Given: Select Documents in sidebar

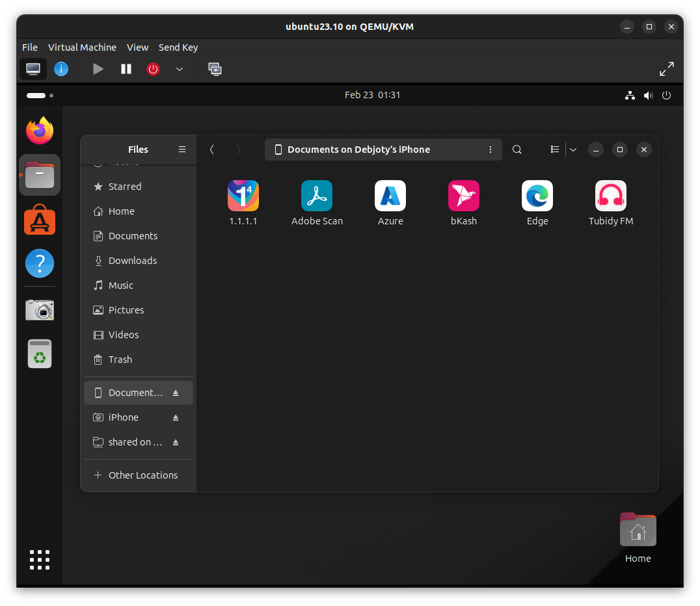Looking at the screenshot, I should tap(139, 235).
